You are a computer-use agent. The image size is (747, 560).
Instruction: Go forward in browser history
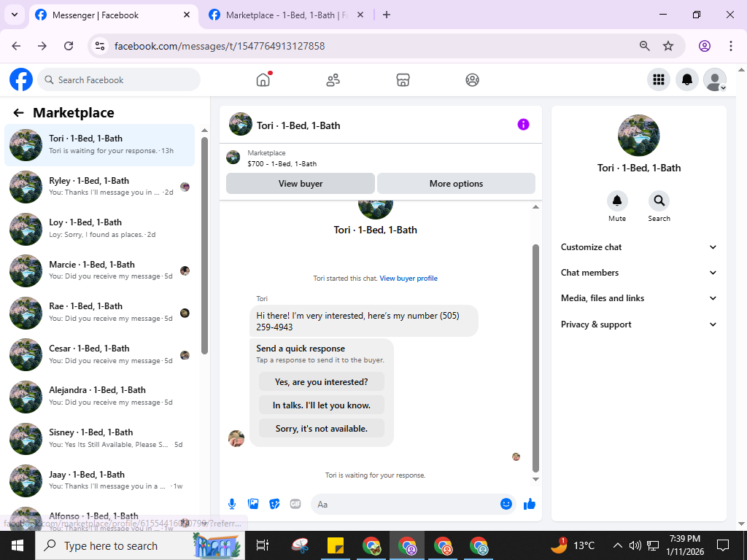point(42,46)
